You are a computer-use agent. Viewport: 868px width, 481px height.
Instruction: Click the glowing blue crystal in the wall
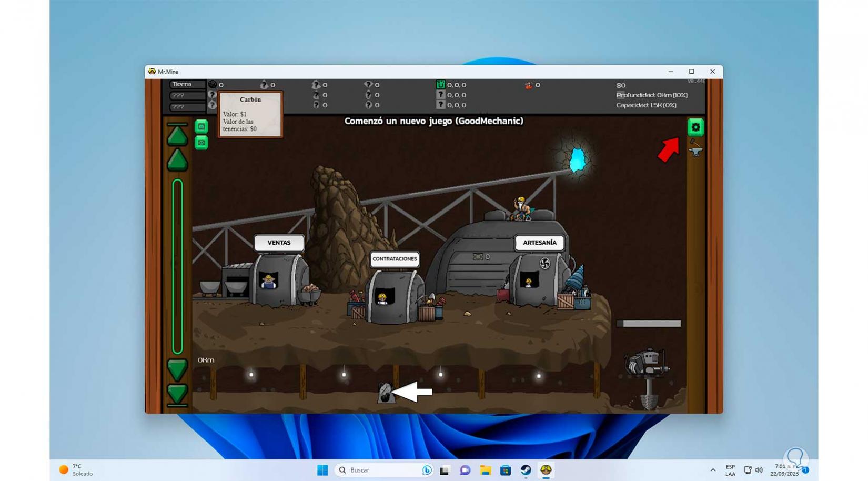click(x=577, y=159)
